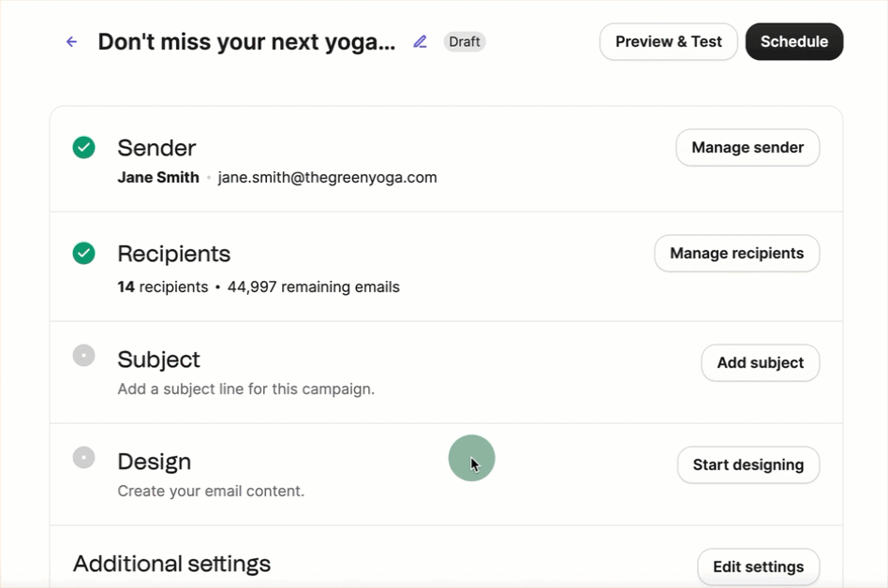This screenshot has height=588, width=888.
Task: Open Manage sender
Action: [x=747, y=148]
